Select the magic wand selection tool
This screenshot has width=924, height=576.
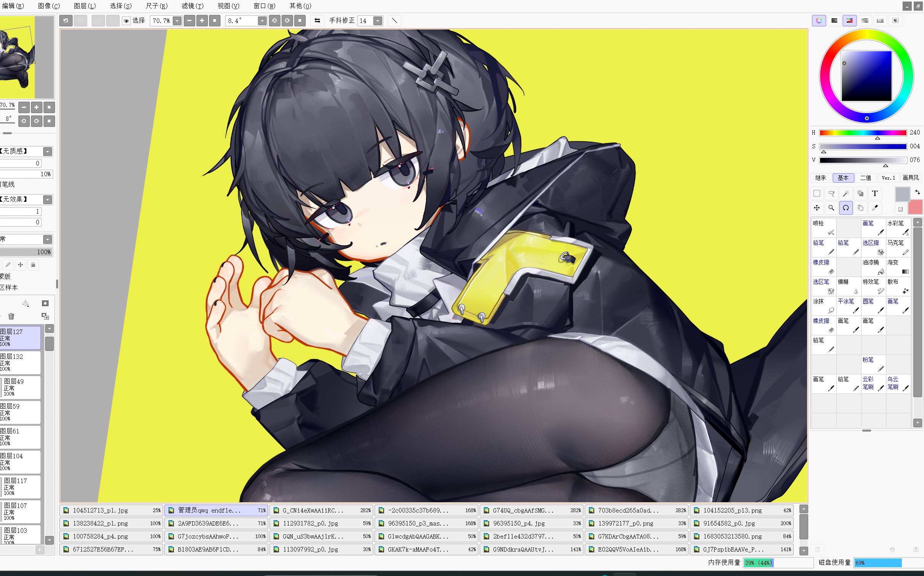click(x=846, y=193)
